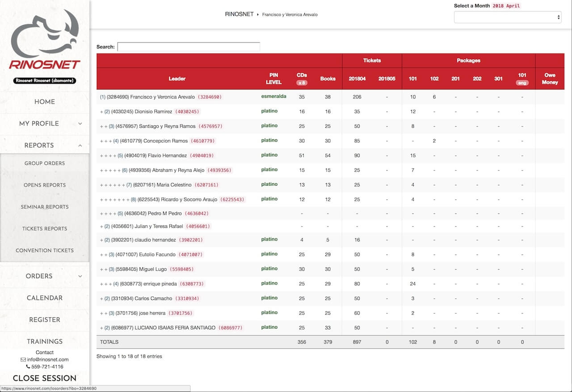The image size is (572, 392).
Task: Sort by package 301 column
Action: point(499,79)
